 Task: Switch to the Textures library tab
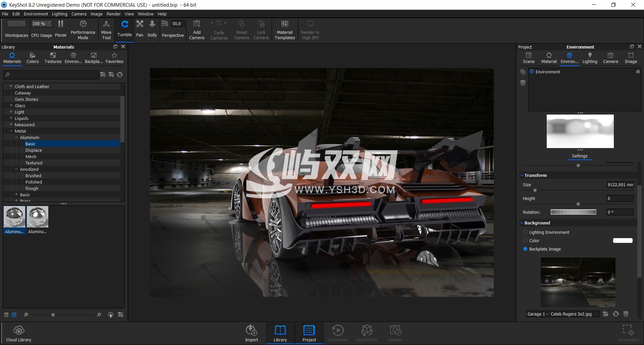click(53, 58)
